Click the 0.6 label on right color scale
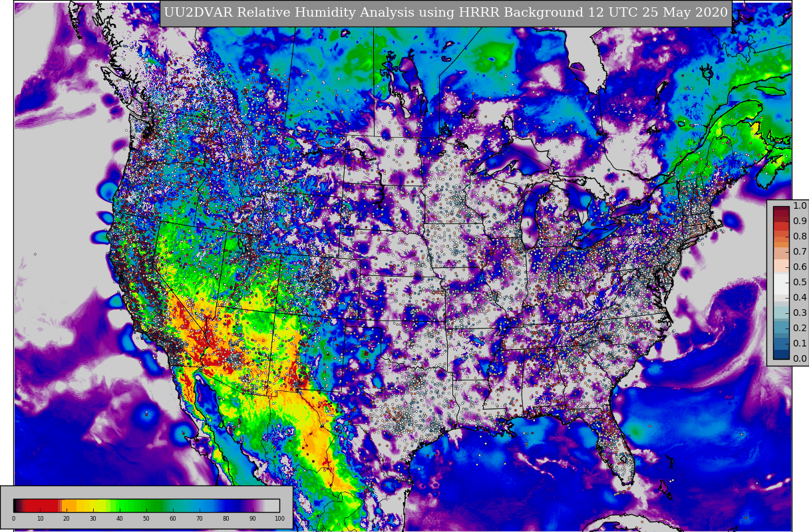809x532 pixels. 800,267
